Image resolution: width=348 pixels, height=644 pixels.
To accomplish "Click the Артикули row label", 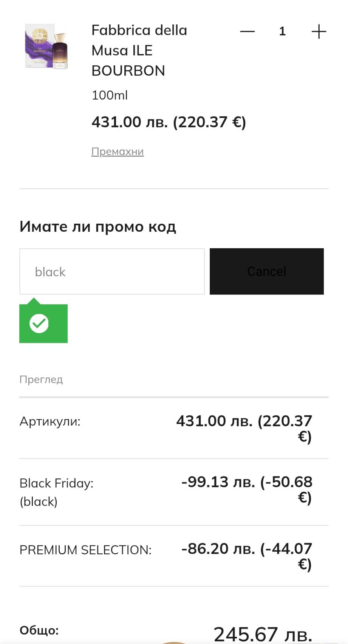I will (x=50, y=421).
